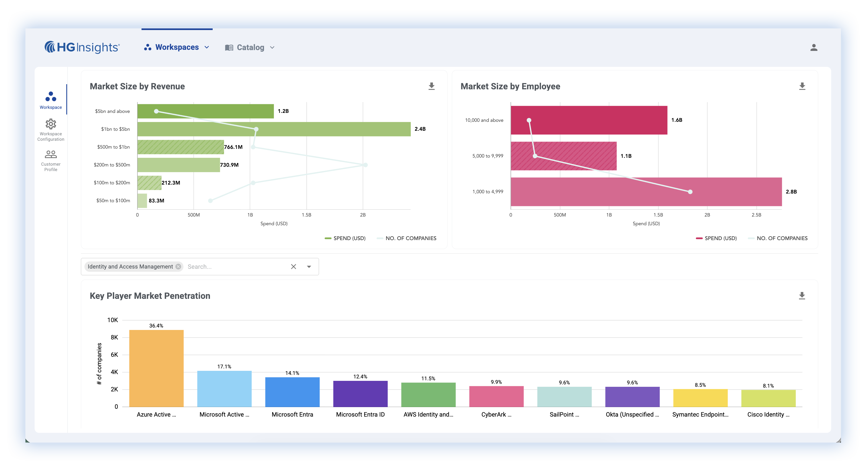Expand the category filter dropdown arrow
The width and height of the screenshot is (868, 468).
(x=309, y=266)
